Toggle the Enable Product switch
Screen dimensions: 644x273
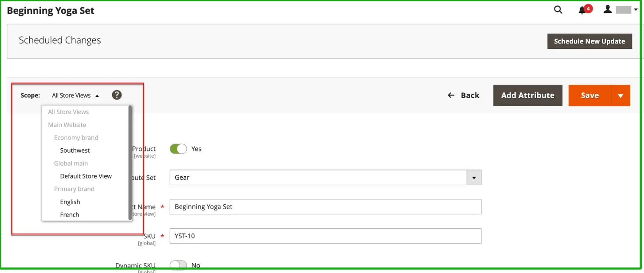click(x=178, y=149)
